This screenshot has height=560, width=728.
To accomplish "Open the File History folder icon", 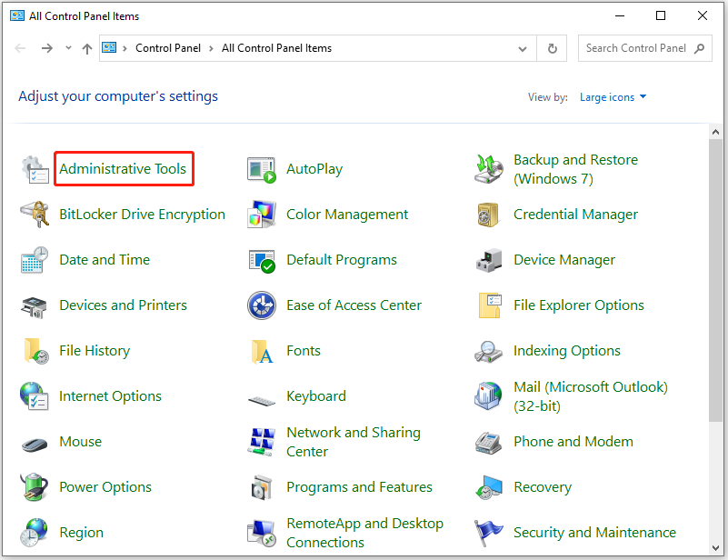I will pos(35,351).
